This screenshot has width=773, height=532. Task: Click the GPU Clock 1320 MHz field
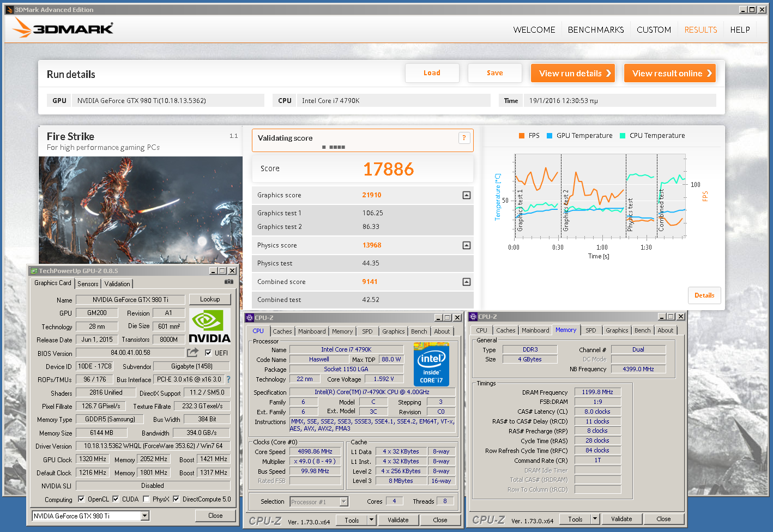pyautogui.click(x=93, y=460)
